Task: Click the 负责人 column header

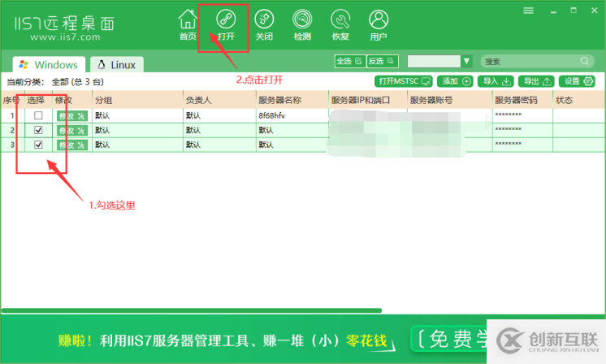Action: (x=219, y=100)
